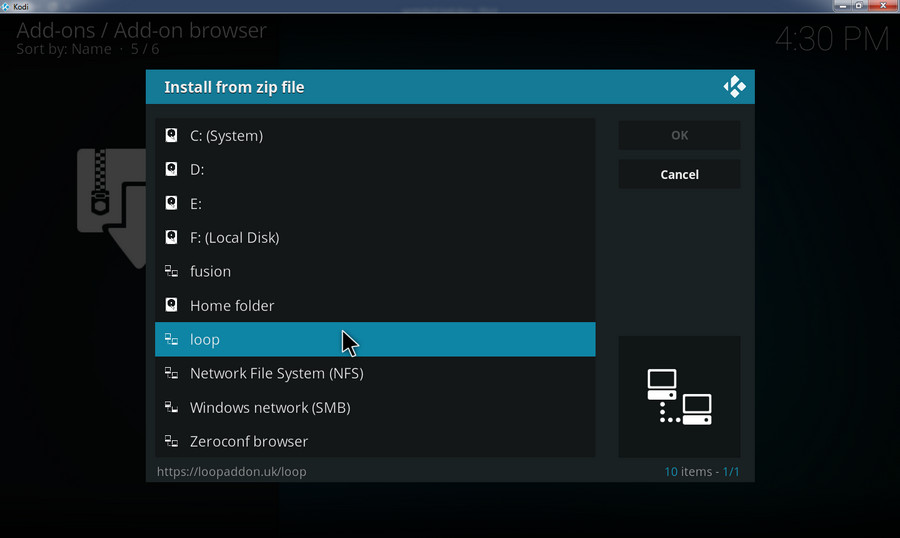Click the network icon beside Zeroconf browser
The image size is (900, 538).
pos(171,440)
